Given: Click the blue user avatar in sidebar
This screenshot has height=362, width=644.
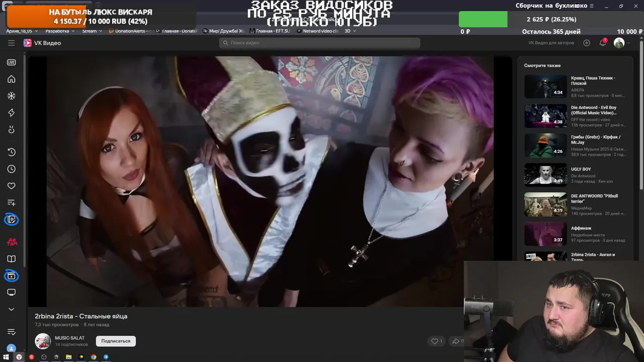Looking at the screenshot, I should point(11,348).
